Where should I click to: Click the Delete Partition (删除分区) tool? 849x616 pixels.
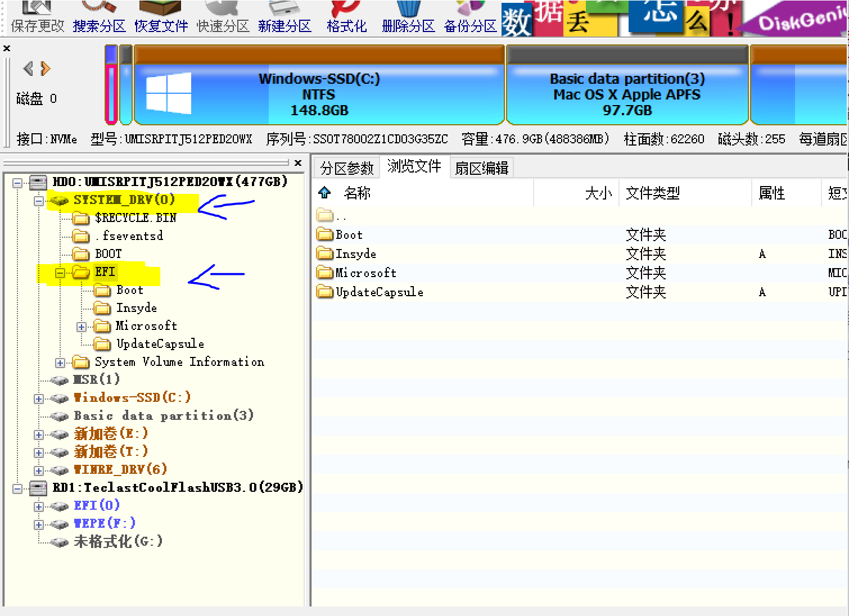pos(408,17)
